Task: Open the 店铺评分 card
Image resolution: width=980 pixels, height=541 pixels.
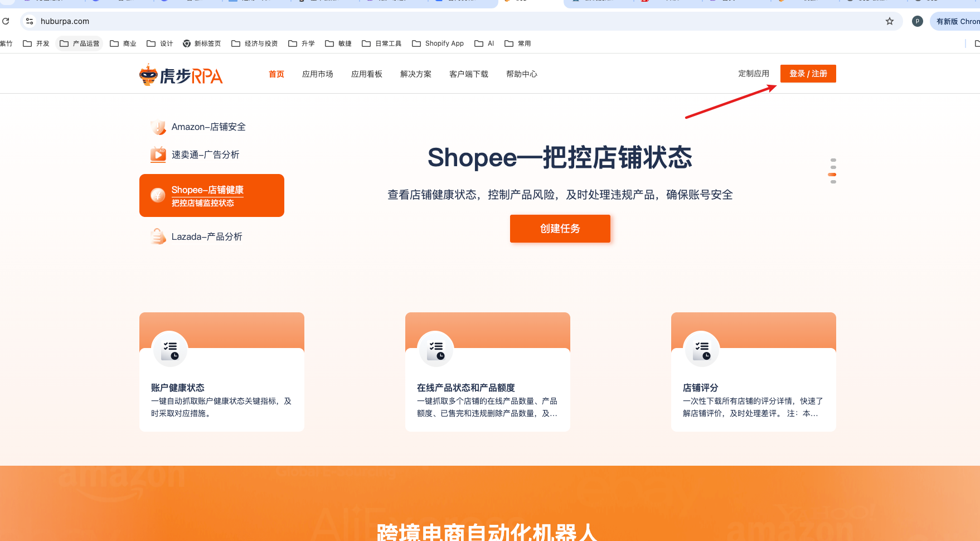Action: tap(754, 372)
